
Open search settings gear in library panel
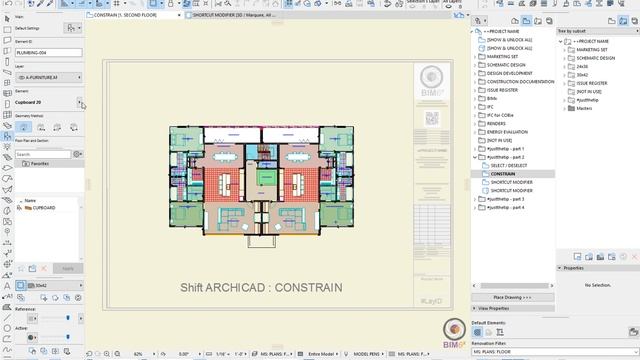pyautogui.click(x=77, y=154)
